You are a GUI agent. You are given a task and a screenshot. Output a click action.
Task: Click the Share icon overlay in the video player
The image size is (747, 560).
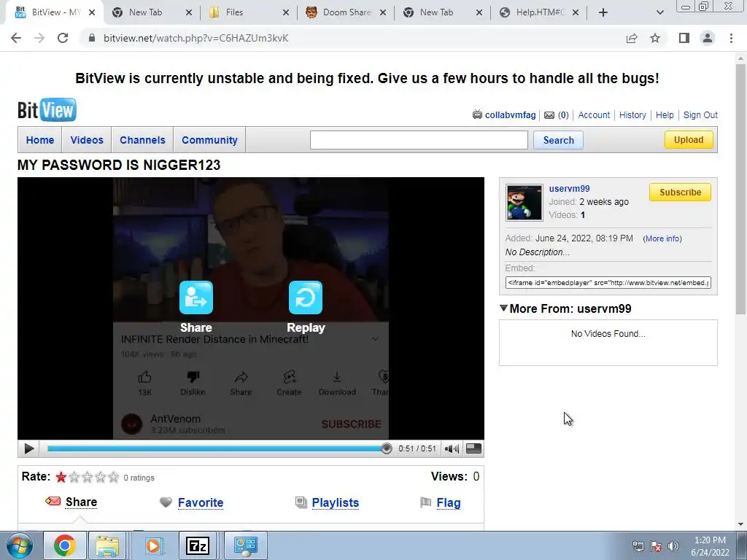(x=196, y=297)
